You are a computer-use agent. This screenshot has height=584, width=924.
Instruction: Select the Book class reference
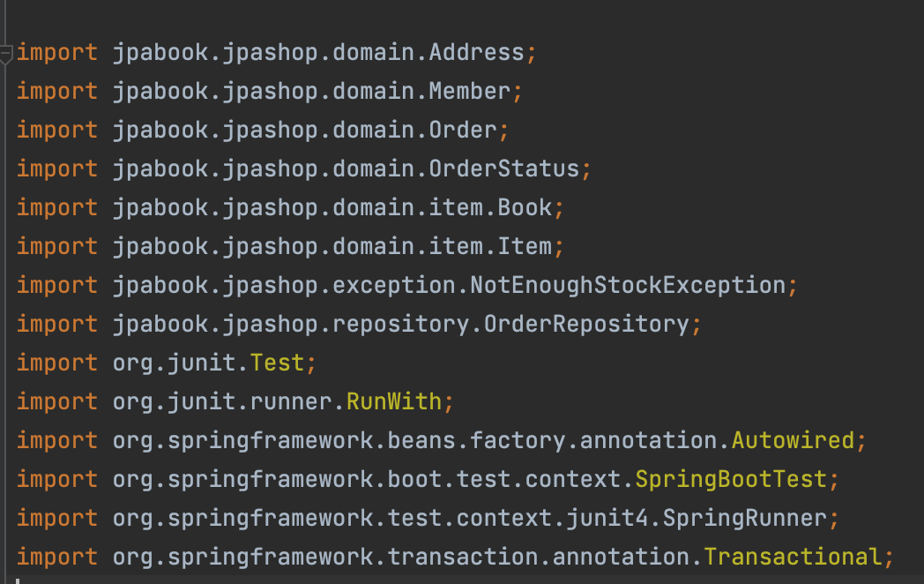coord(525,208)
